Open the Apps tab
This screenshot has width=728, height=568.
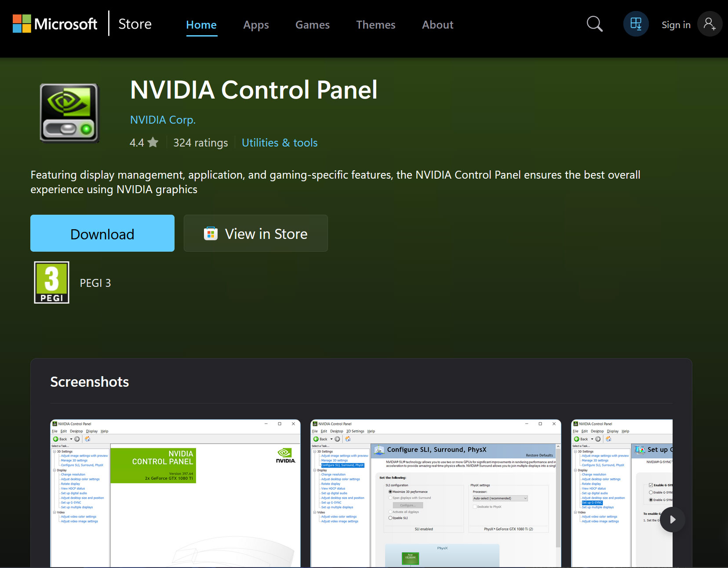(256, 25)
